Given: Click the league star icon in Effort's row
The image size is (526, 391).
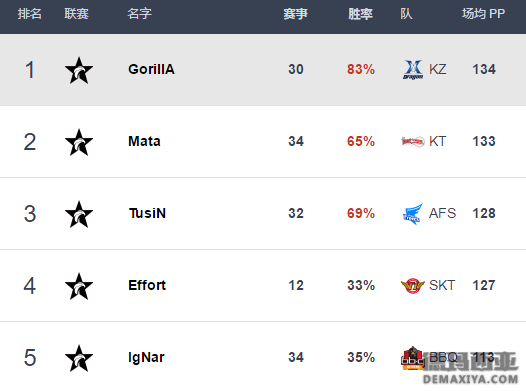Looking at the screenshot, I should tap(79, 286).
